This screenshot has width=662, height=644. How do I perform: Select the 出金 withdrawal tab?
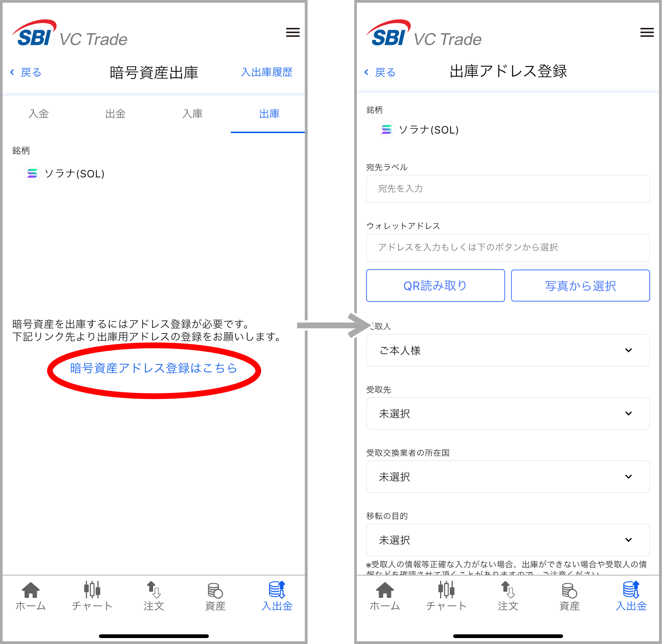click(116, 114)
